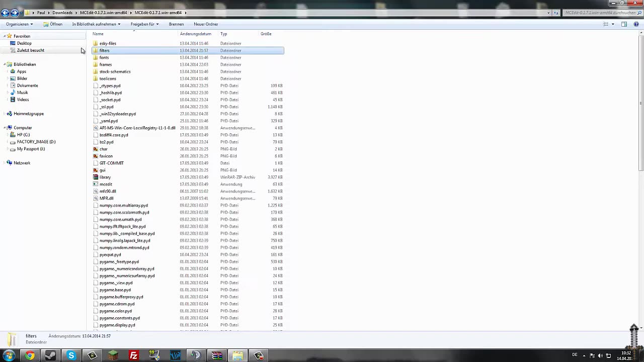The image size is (644, 362).
Task: Toggle the preview pane icon
Action: pyautogui.click(x=624, y=24)
